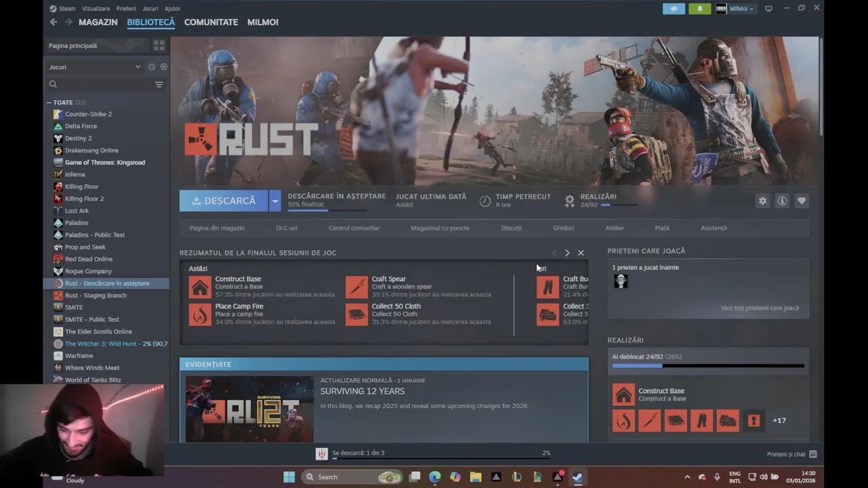The width and height of the screenshot is (868, 488).
Task: Switch library to grid view icon
Action: click(159, 45)
